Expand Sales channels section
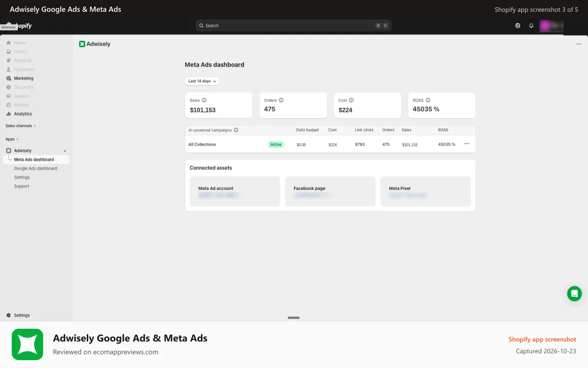588x368 pixels. pyautogui.click(x=21, y=126)
